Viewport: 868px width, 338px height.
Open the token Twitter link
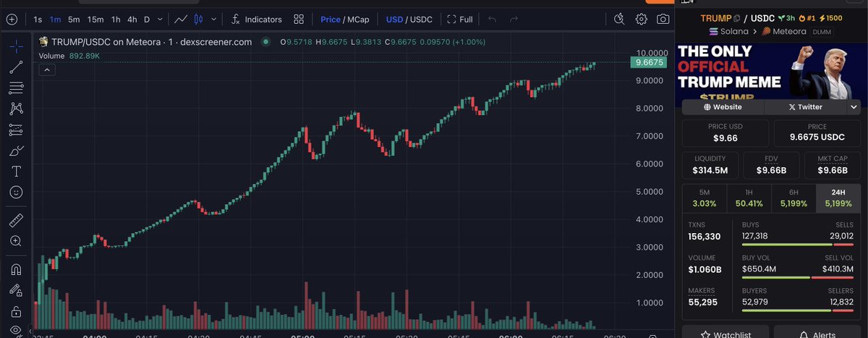click(x=805, y=107)
